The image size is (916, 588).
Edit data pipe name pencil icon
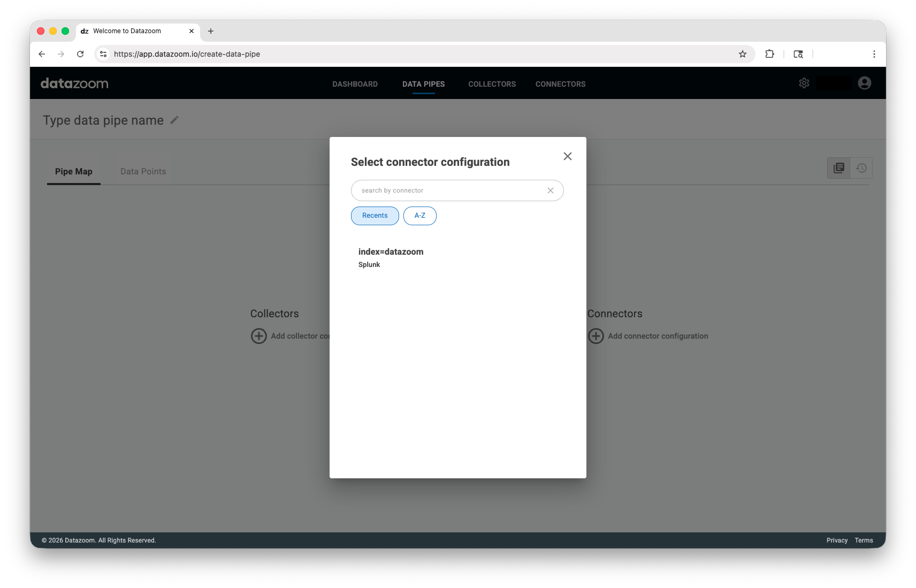[x=174, y=120]
